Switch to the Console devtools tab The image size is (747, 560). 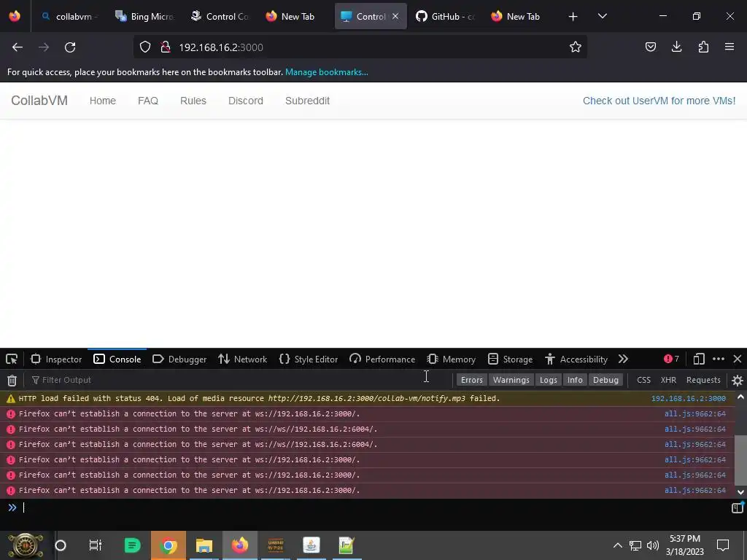(x=117, y=359)
